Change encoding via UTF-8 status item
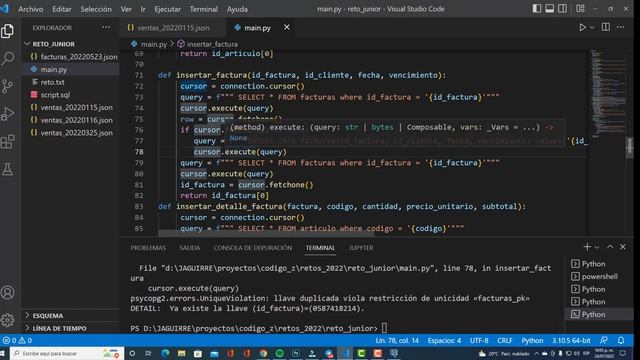640x360 pixels. click(479, 340)
